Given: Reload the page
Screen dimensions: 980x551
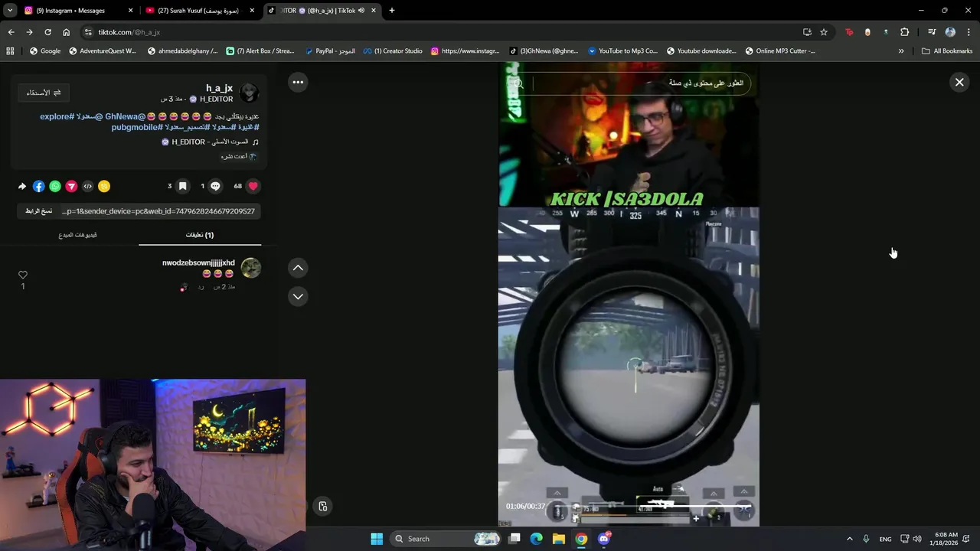Looking at the screenshot, I should pyautogui.click(x=47, y=32).
